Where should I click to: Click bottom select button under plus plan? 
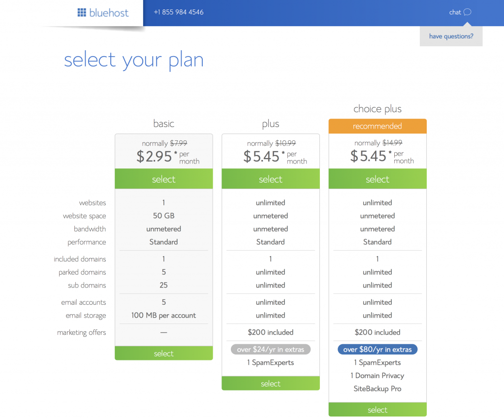click(271, 384)
